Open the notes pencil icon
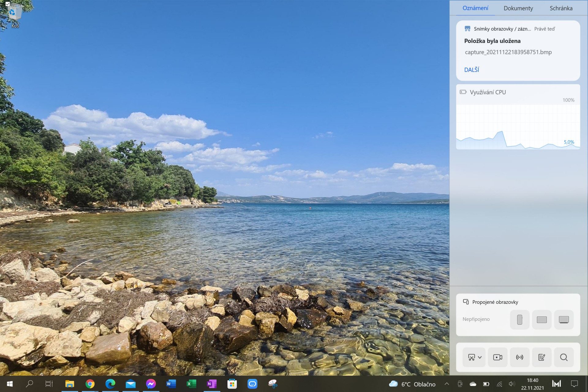 click(542, 357)
